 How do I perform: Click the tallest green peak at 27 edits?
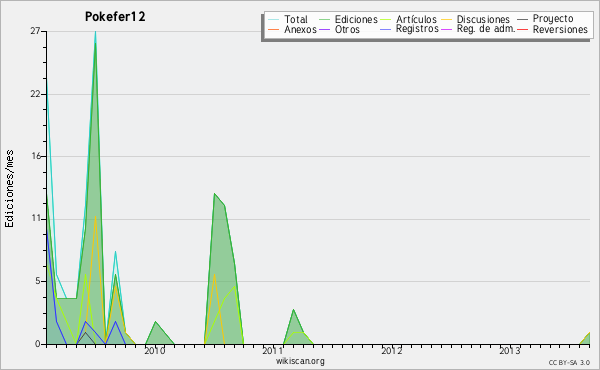click(x=95, y=42)
